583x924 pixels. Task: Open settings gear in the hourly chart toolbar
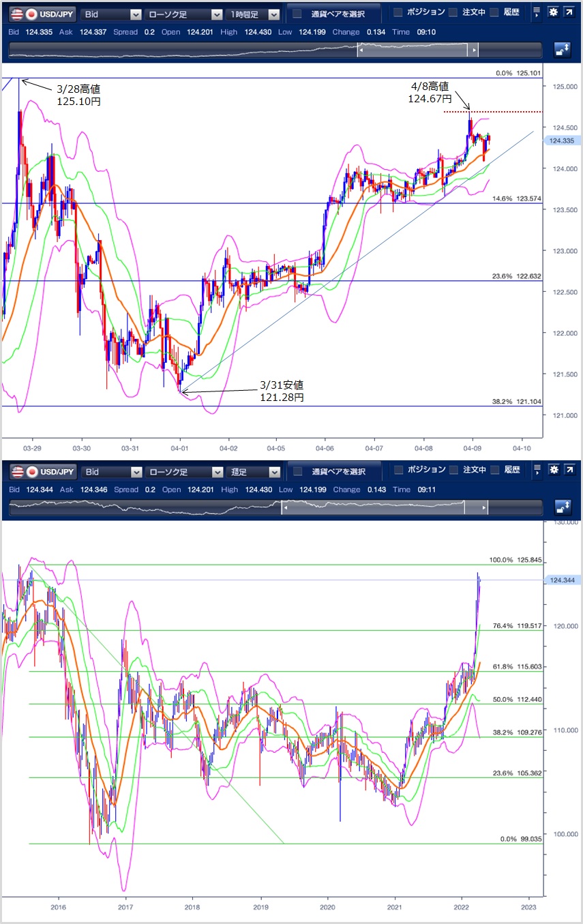click(x=553, y=13)
